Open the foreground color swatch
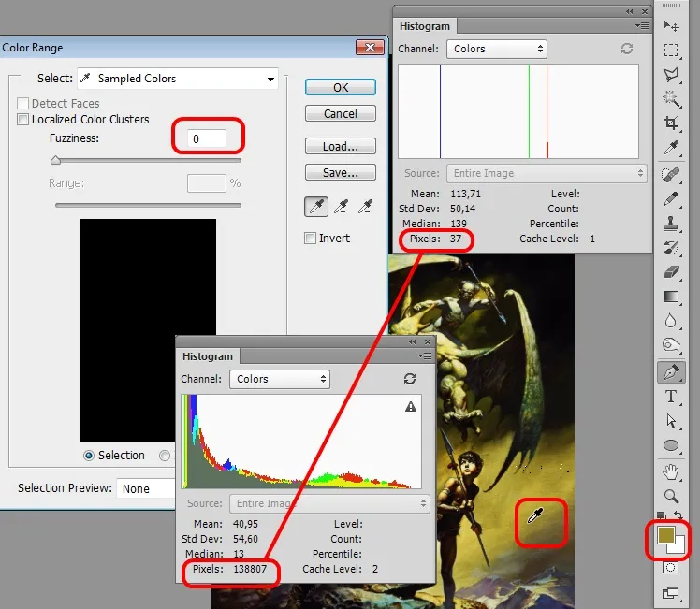Image resolution: width=700 pixels, height=609 pixels. click(666, 535)
